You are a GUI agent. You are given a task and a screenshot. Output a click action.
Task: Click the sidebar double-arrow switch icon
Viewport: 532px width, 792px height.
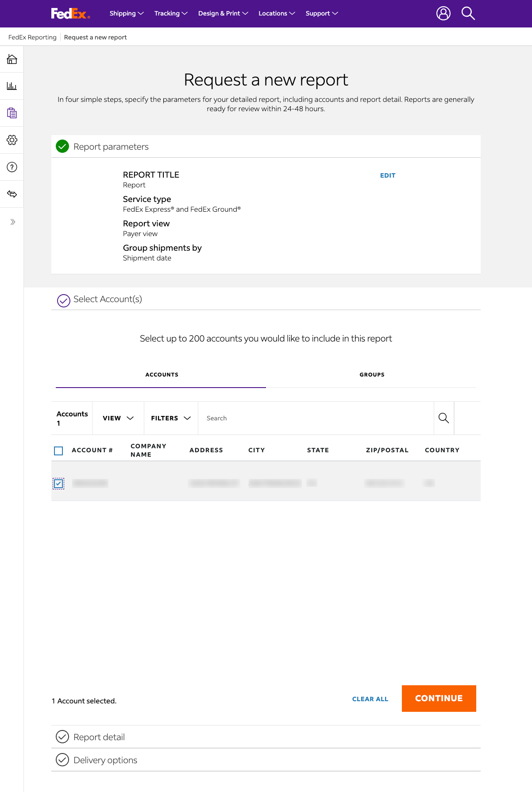(x=12, y=194)
